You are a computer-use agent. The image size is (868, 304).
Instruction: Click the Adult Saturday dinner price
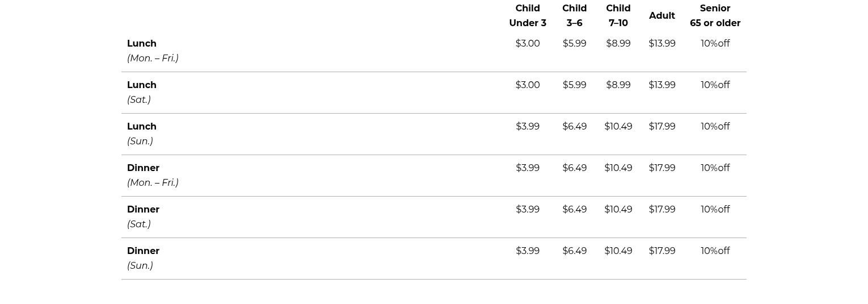point(661,210)
